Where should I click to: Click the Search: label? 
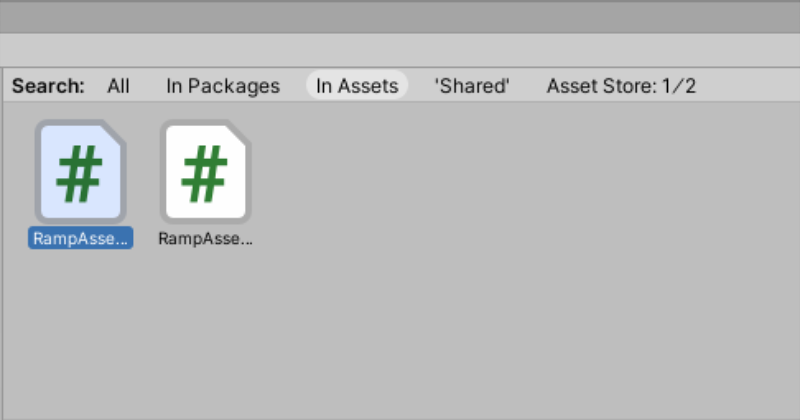tap(48, 86)
